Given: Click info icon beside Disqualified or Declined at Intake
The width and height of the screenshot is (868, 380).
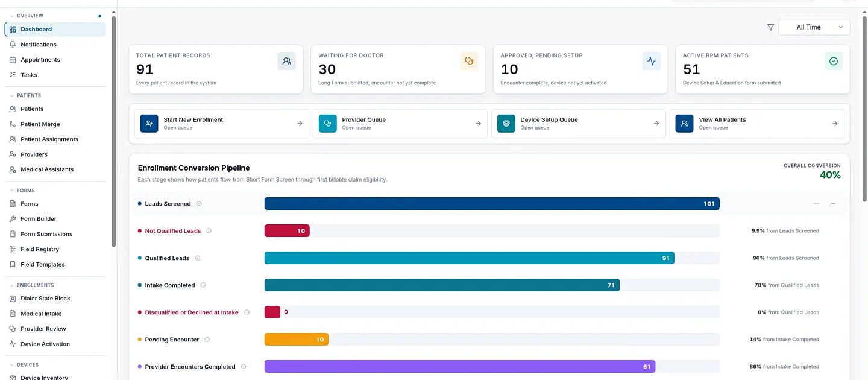Looking at the screenshot, I should pos(247,312).
